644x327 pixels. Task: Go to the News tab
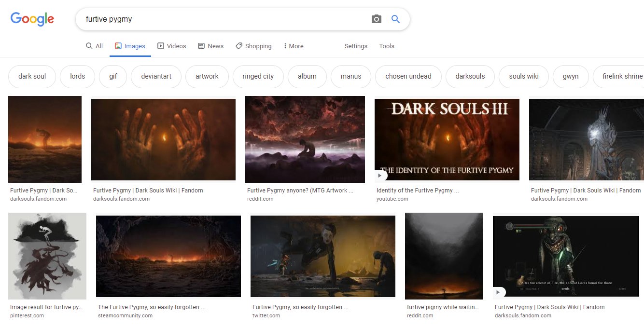(211, 46)
